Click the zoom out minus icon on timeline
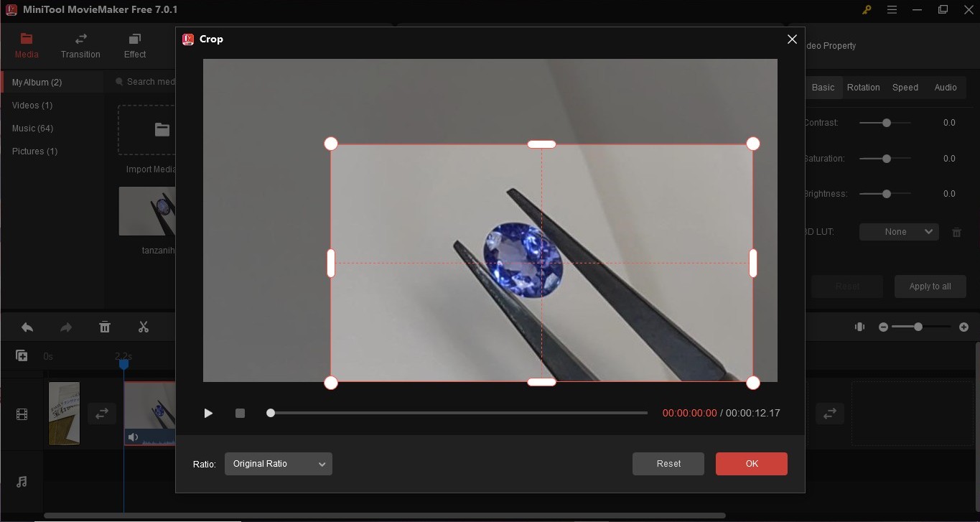Image resolution: width=980 pixels, height=522 pixels. (x=883, y=327)
